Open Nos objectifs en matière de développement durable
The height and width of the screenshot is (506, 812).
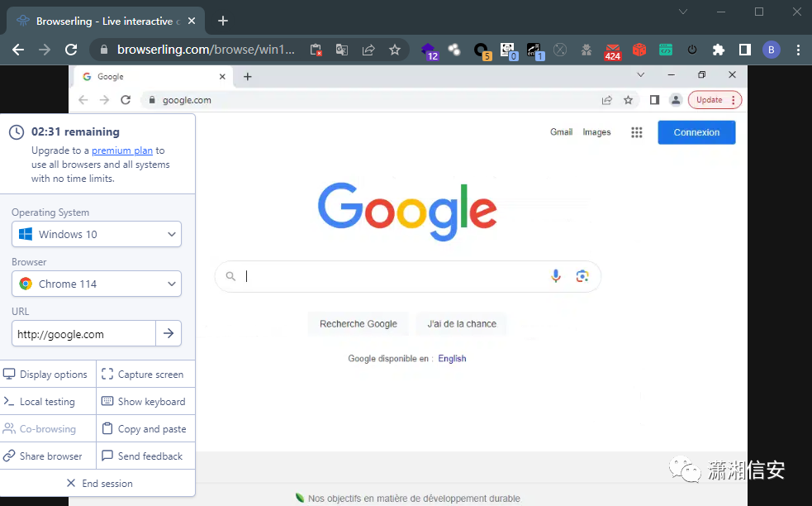pyautogui.click(x=414, y=499)
